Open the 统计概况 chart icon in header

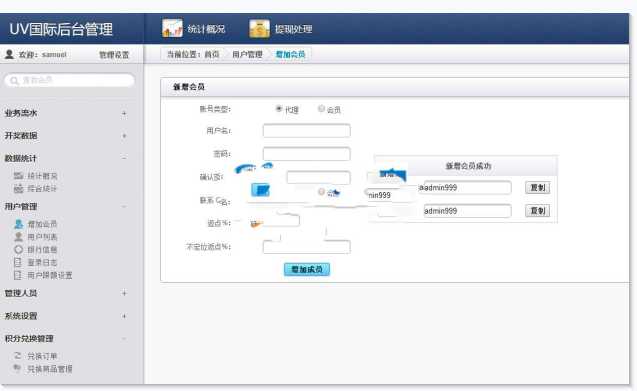point(172,28)
